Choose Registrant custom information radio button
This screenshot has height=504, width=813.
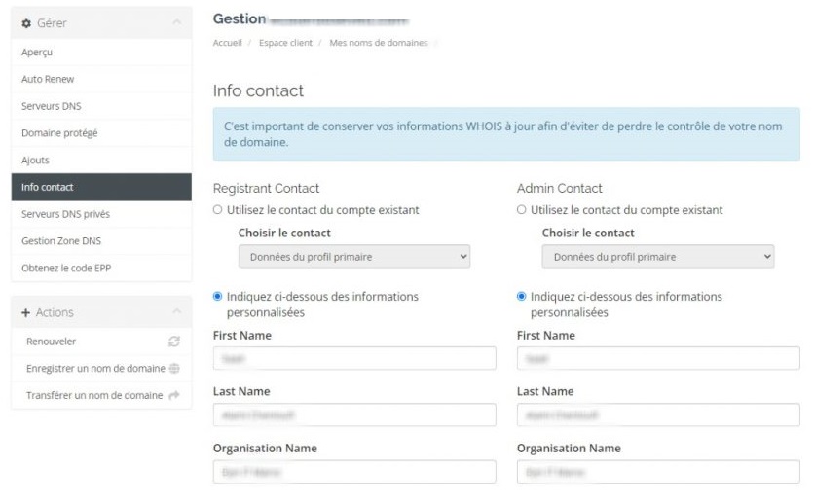click(x=218, y=296)
